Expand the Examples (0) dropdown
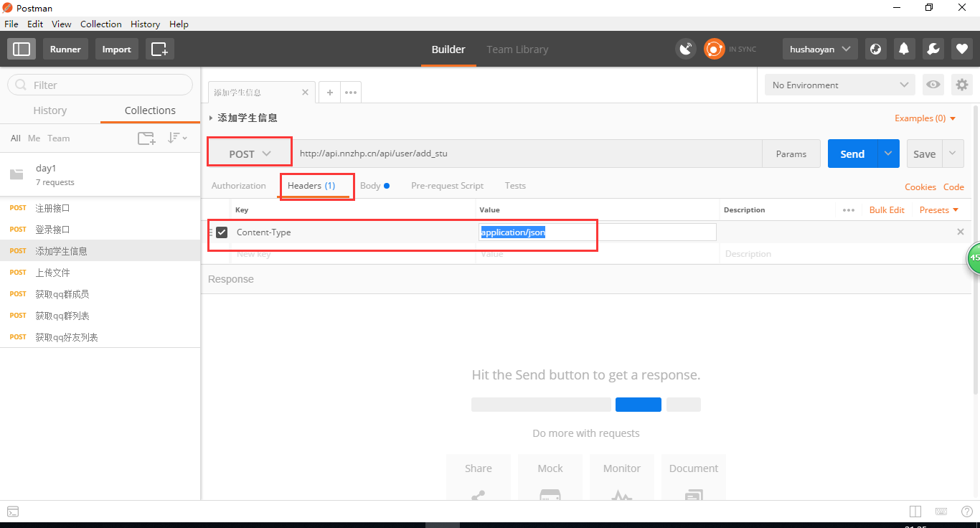This screenshot has width=980, height=528. coord(925,118)
